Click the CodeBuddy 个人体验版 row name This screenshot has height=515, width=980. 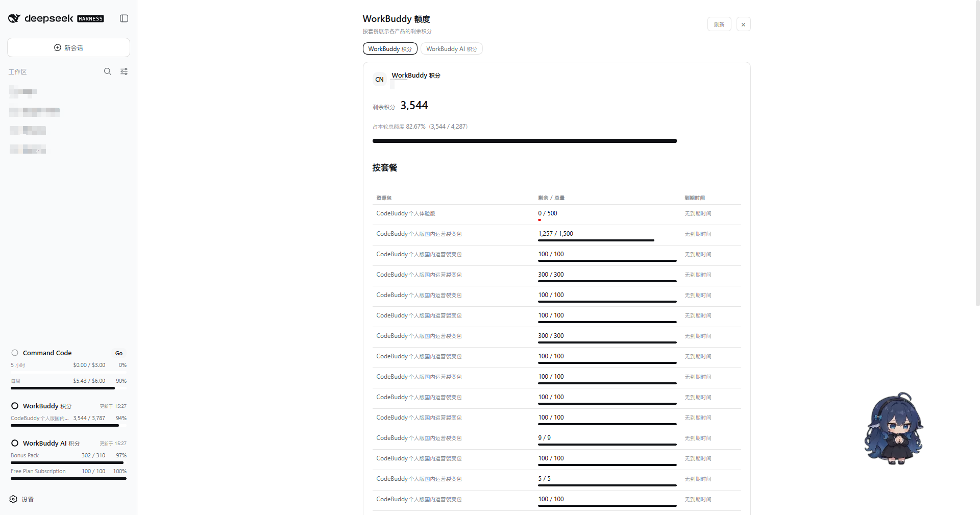coord(406,213)
